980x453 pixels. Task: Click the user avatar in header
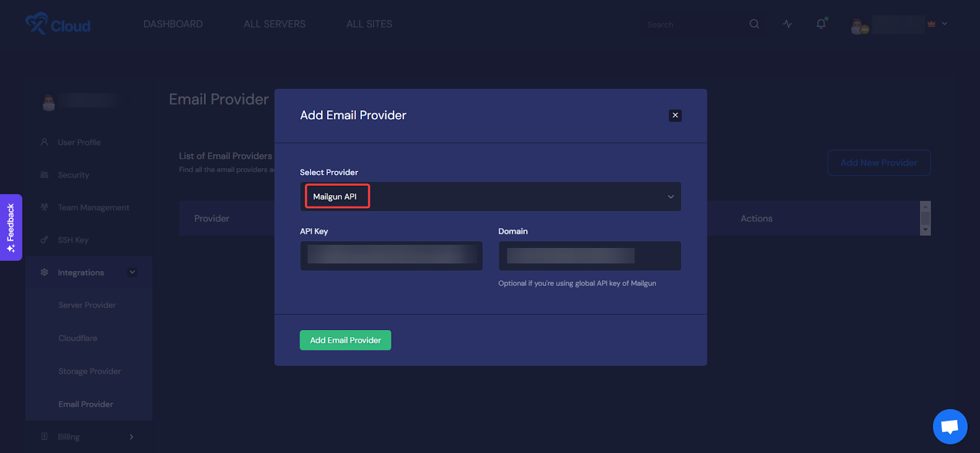point(859,26)
